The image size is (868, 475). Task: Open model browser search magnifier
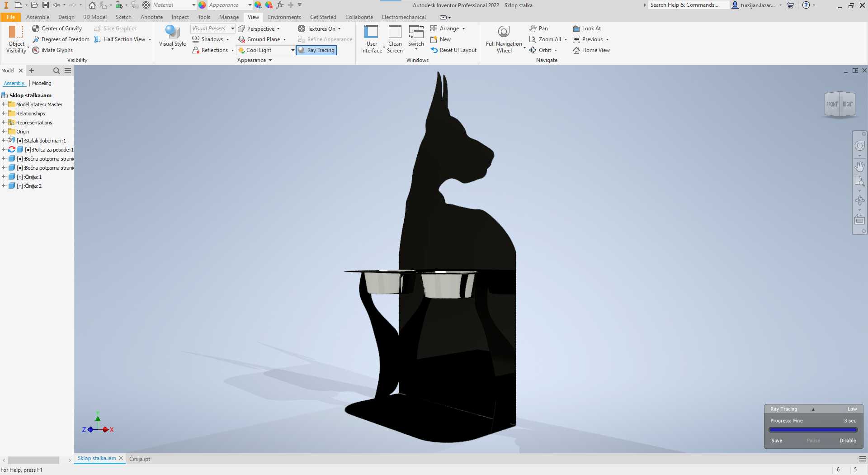point(57,71)
